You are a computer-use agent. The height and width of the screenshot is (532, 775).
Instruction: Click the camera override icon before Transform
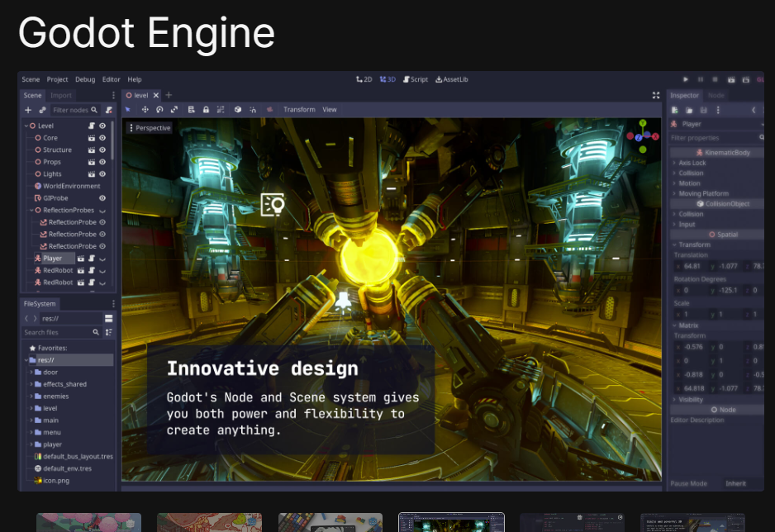pyautogui.click(x=270, y=110)
